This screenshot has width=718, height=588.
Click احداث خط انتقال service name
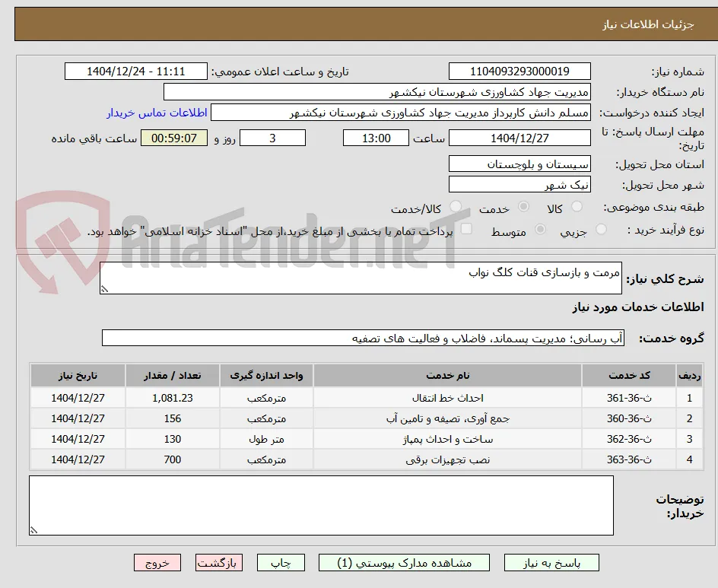tap(447, 398)
